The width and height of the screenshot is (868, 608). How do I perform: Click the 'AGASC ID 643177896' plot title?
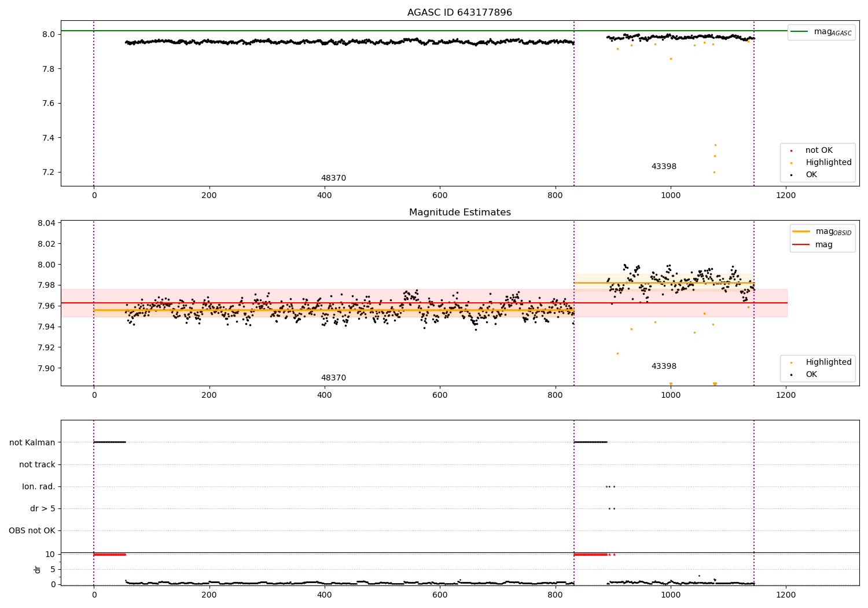tap(459, 13)
